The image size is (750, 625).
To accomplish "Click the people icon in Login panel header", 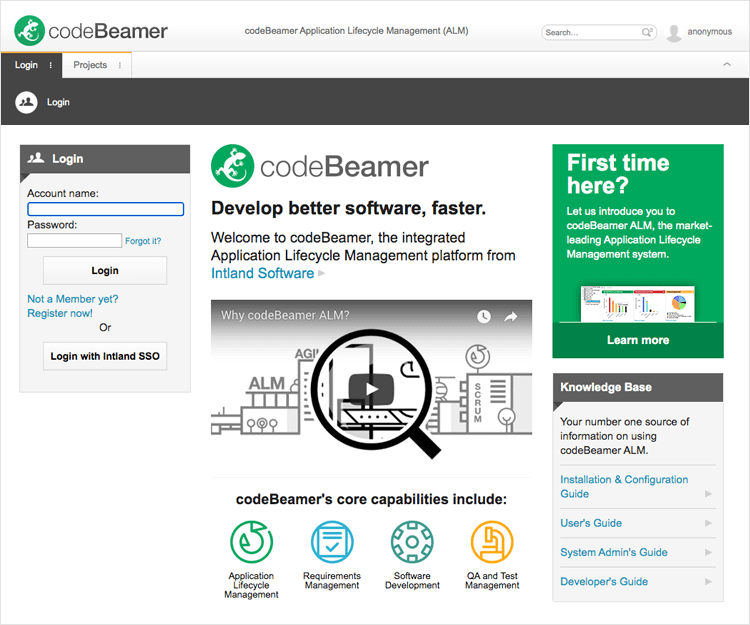I will point(36,158).
